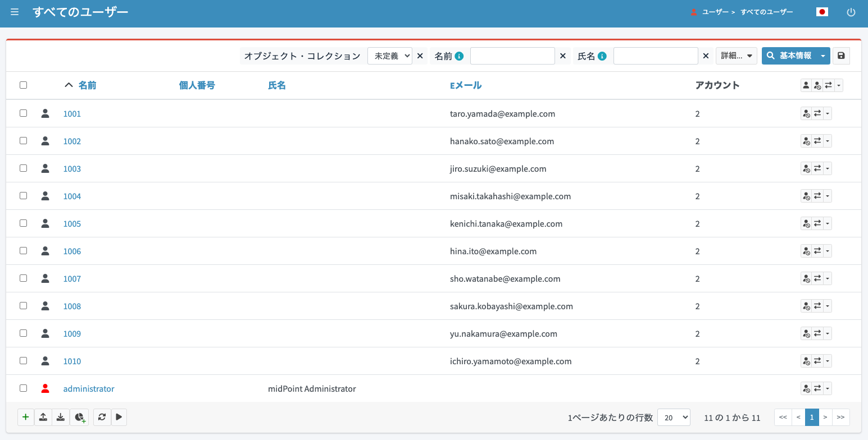
Task: Refresh the user table
Action: (x=102, y=417)
